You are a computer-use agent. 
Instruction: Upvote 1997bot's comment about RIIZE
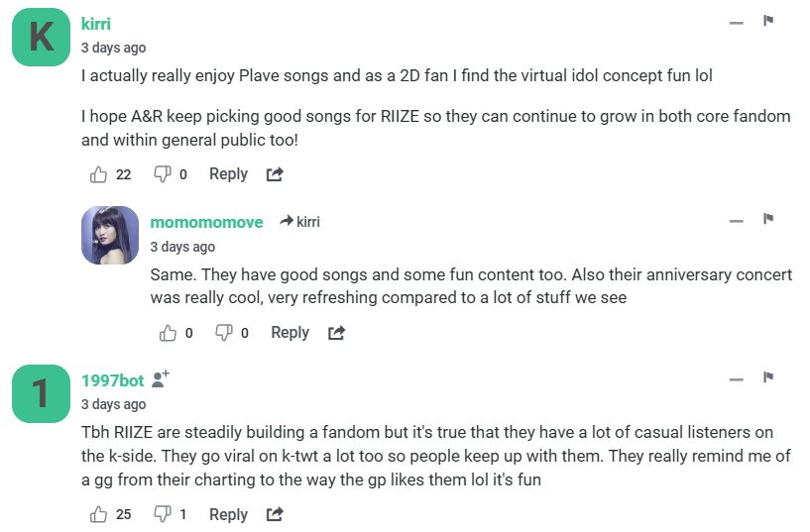(99, 514)
